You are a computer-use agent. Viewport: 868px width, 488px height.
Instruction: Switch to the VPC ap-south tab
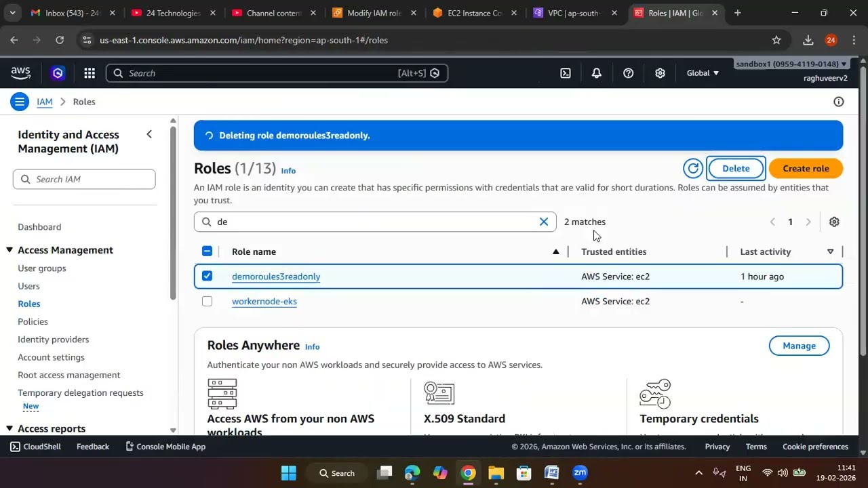pyautogui.click(x=575, y=13)
